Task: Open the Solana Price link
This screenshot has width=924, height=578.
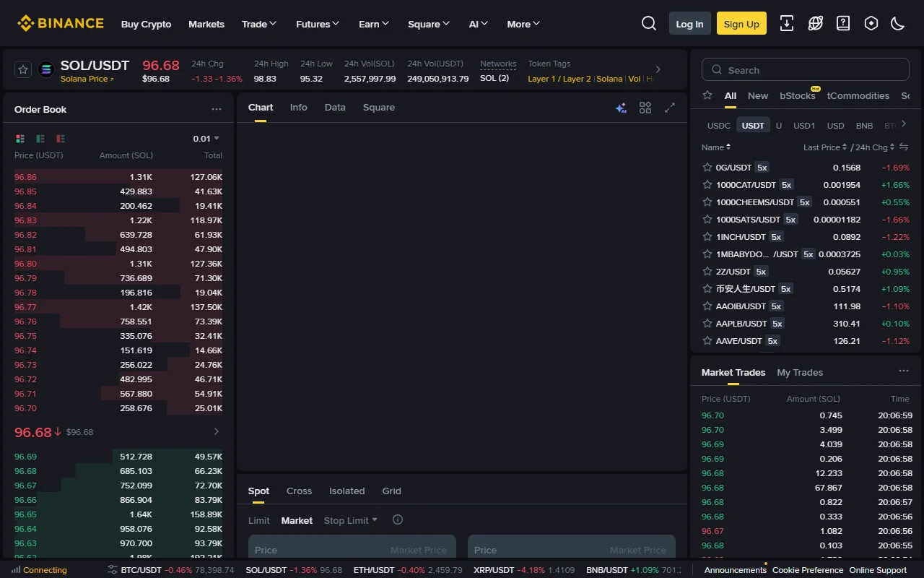Action: click(x=87, y=79)
